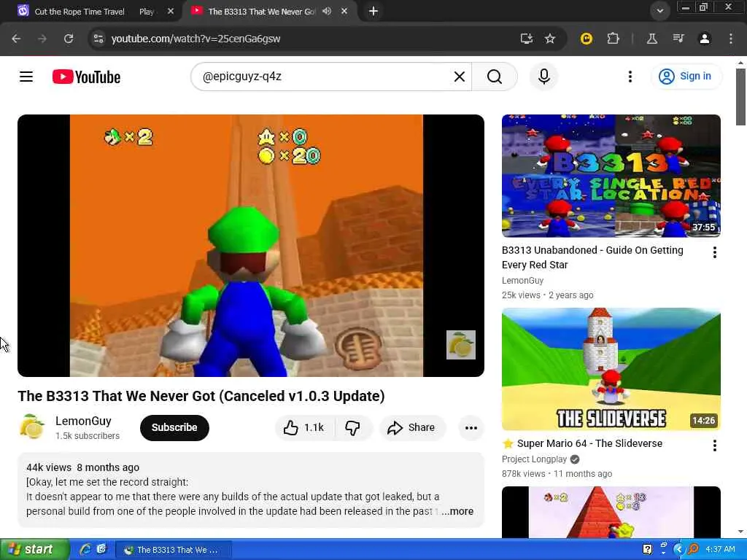Image resolution: width=747 pixels, height=560 pixels.
Task: Open menu for B3313 Unabandoned video
Action: point(715,252)
